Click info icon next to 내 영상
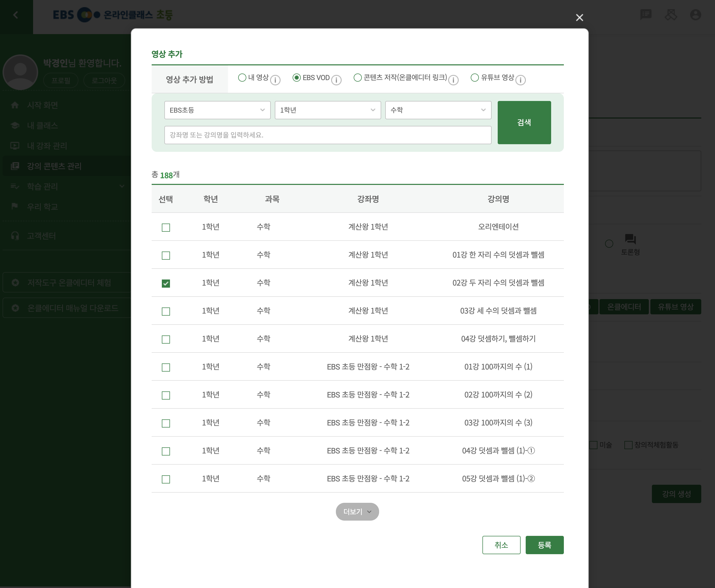Screen dimensions: 715x588 (275, 80)
